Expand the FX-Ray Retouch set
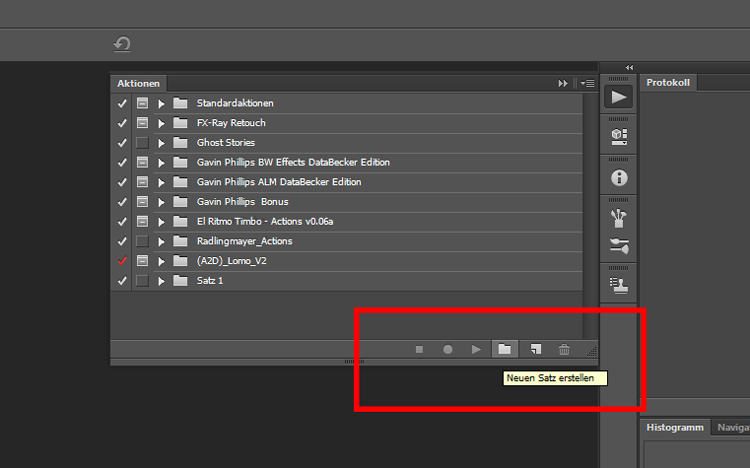The width and height of the screenshot is (750, 468). click(161, 123)
